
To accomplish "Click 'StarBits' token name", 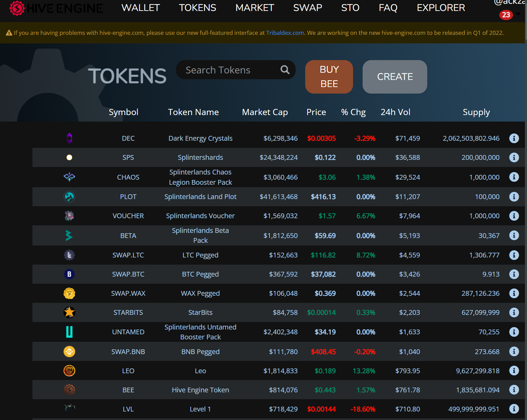I will (x=200, y=312).
